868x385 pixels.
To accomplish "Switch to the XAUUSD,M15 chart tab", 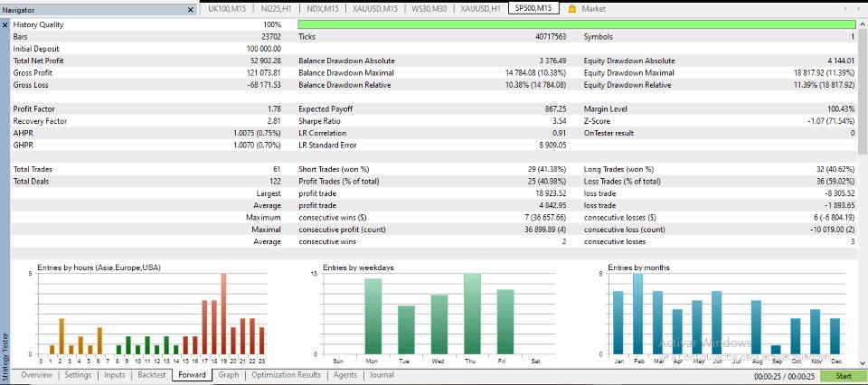I will tap(375, 9).
